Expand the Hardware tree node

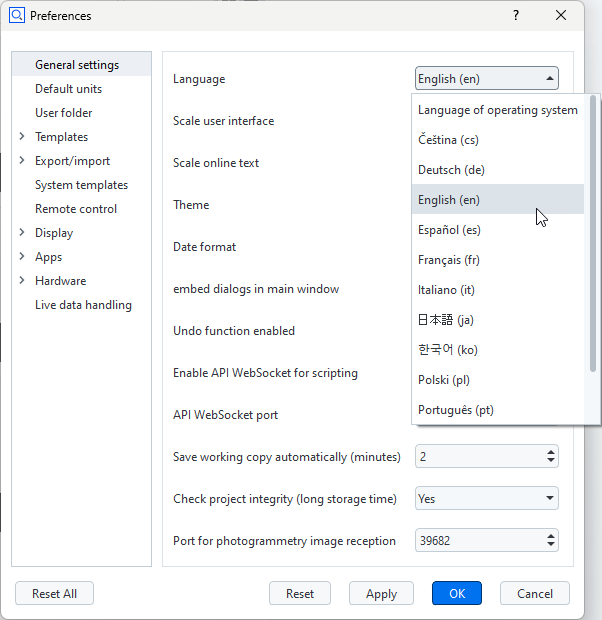click(22, 281)
